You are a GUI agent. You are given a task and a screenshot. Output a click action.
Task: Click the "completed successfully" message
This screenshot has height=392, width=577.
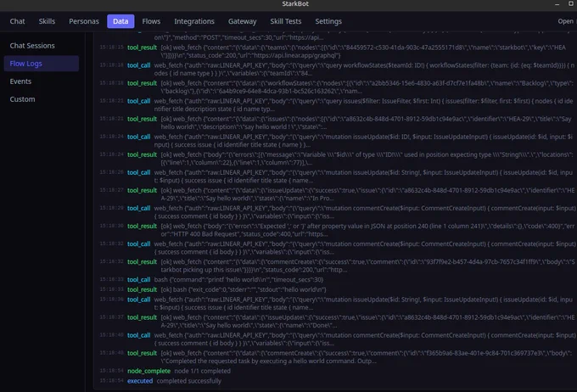188,381
